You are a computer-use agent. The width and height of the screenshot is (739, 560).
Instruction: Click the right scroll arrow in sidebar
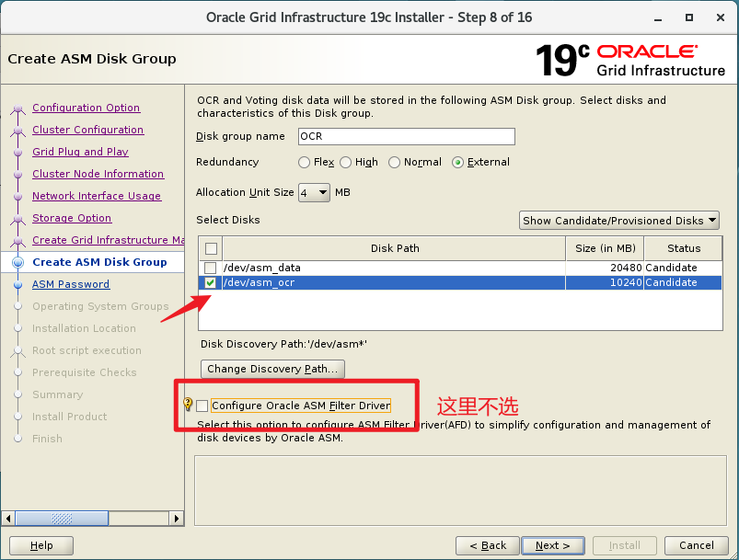[177, 519]
